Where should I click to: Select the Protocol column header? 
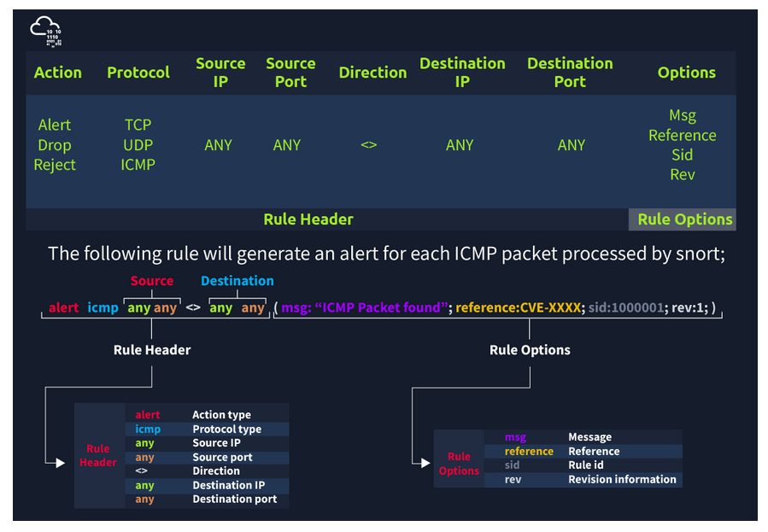pyautogui.click(x=138, y=73)
